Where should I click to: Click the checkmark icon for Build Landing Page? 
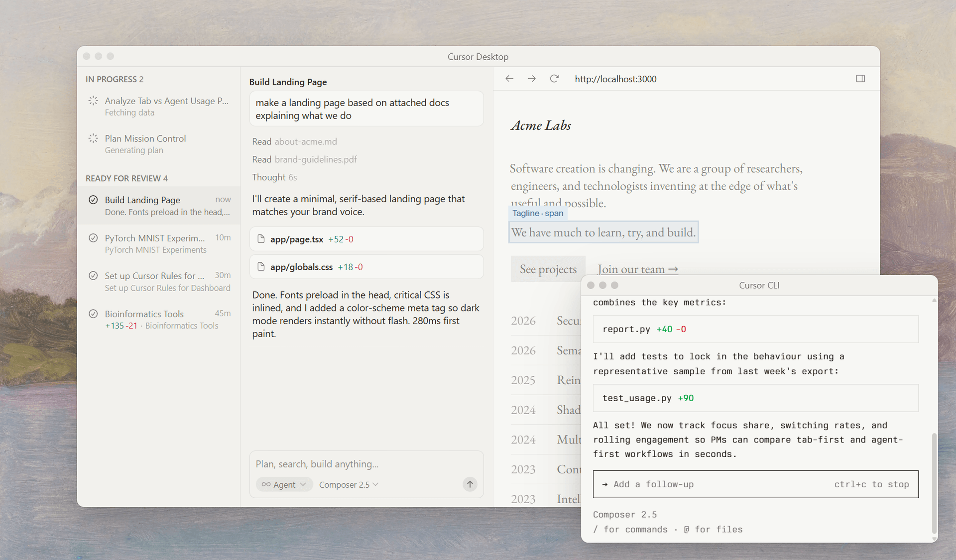coord(93,200)
